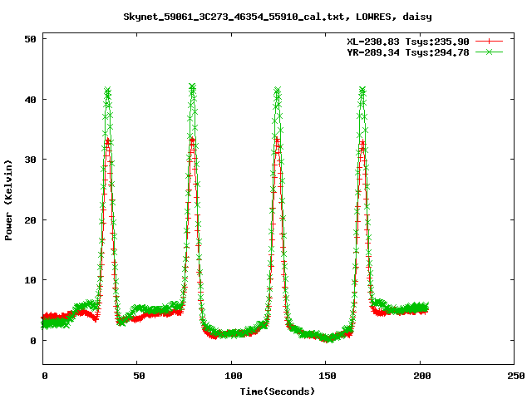Click the green peak top near 80 seconds
Image resolution: width=532 pixels, height=399 pixels.
(x=192, y=86)
